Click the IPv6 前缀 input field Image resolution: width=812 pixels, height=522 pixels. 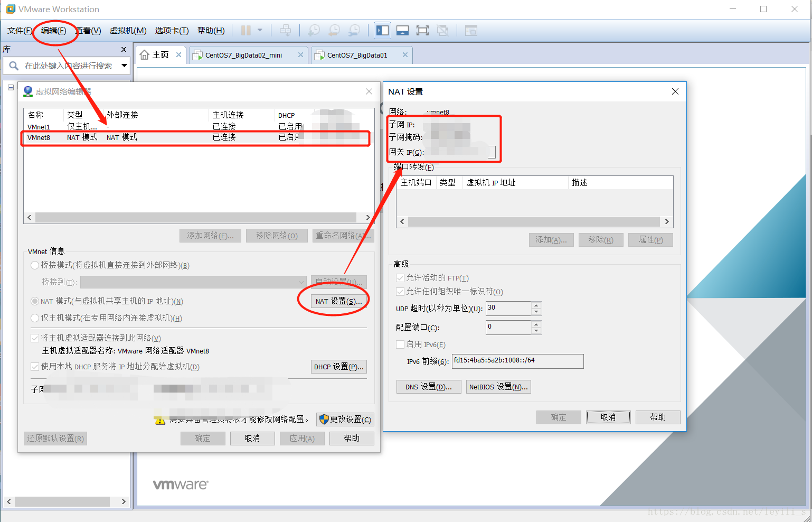[x=517, y=361]
